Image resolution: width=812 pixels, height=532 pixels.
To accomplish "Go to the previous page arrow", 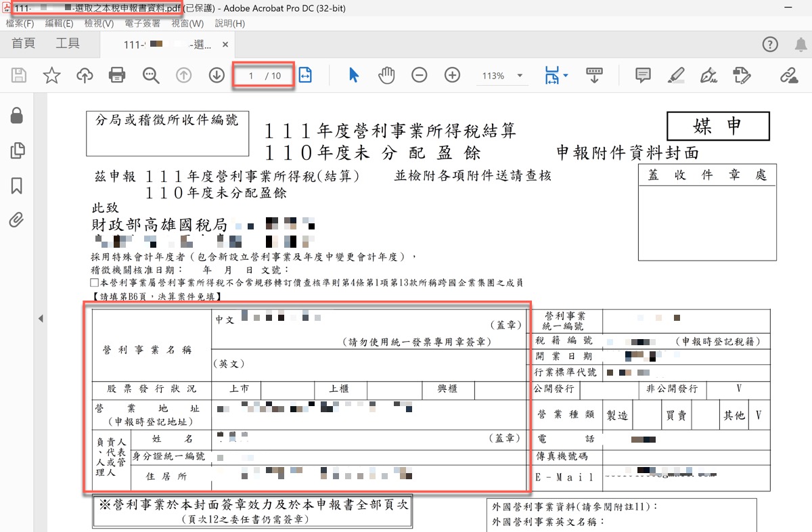I will 183,76.
